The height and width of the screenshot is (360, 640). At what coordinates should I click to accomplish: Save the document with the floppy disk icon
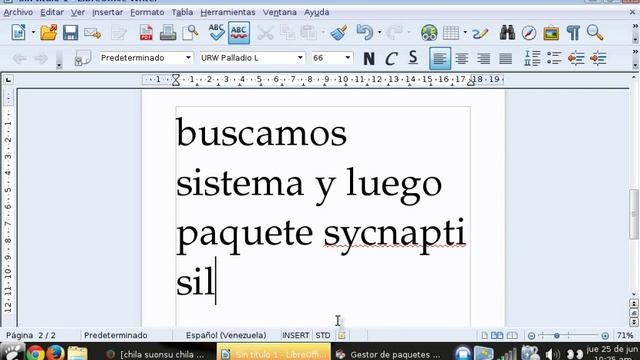tap(70, 32)
